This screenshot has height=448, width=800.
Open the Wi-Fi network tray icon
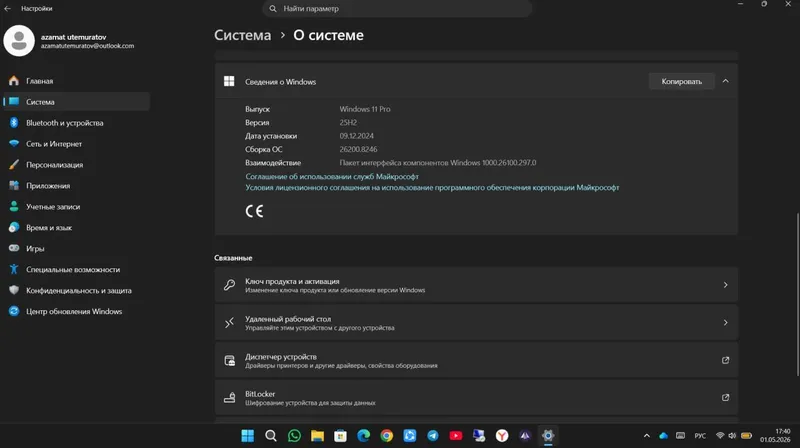(x=720, y=435)
